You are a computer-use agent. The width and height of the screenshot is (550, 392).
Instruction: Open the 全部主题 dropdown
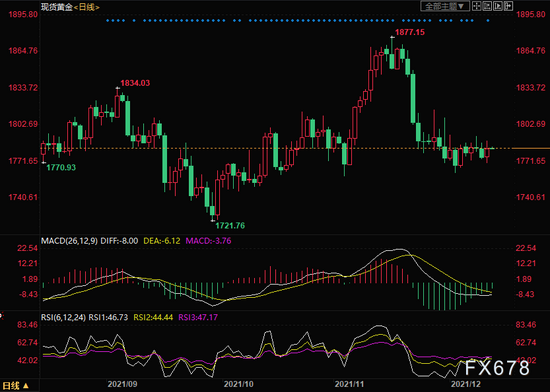444,6
